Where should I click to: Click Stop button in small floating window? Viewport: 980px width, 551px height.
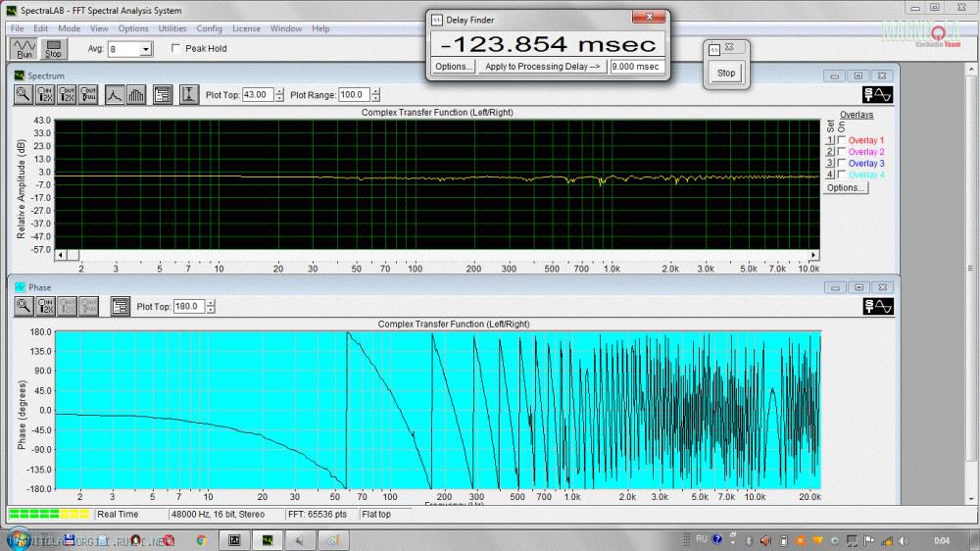pyautogui.click(x=725, y=74)
